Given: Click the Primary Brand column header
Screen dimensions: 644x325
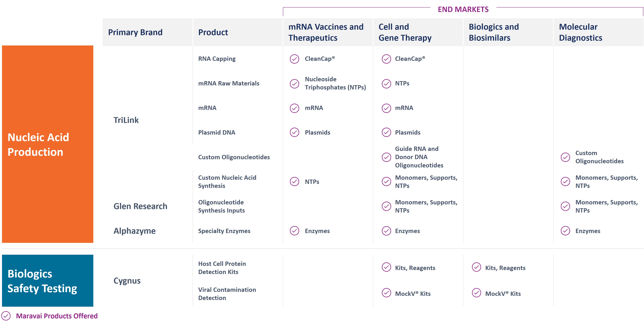Looking at the screenshot, I should click(135, 32).
